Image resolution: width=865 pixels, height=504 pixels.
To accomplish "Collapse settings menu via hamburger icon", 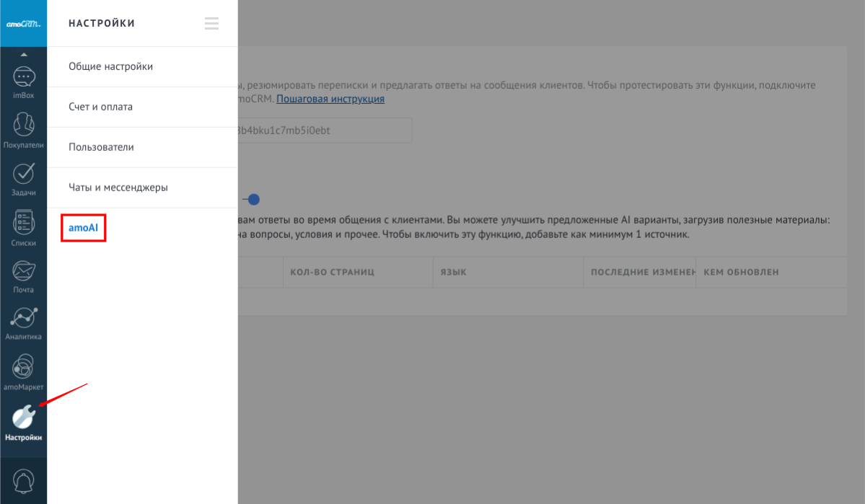I will [x=211, y=24].
